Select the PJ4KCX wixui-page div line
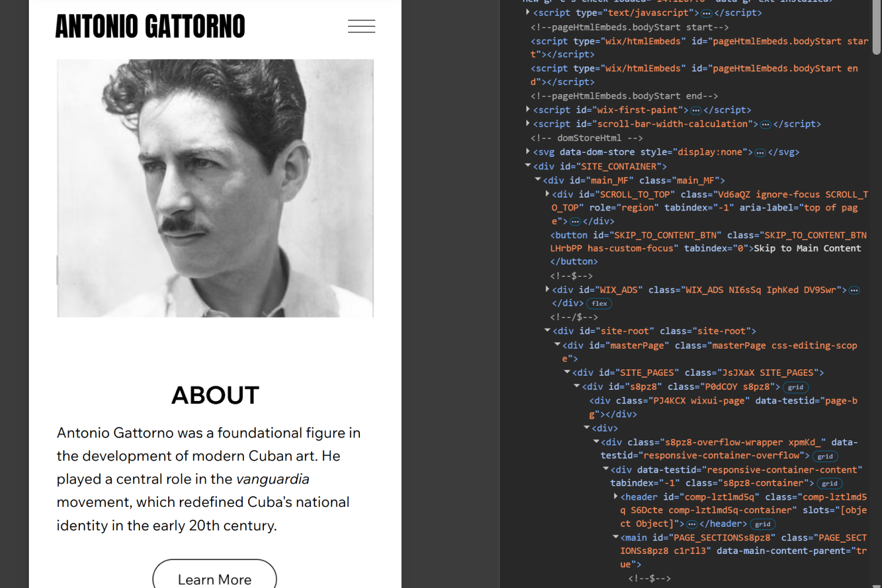882x588 pixels. (723, 407)
